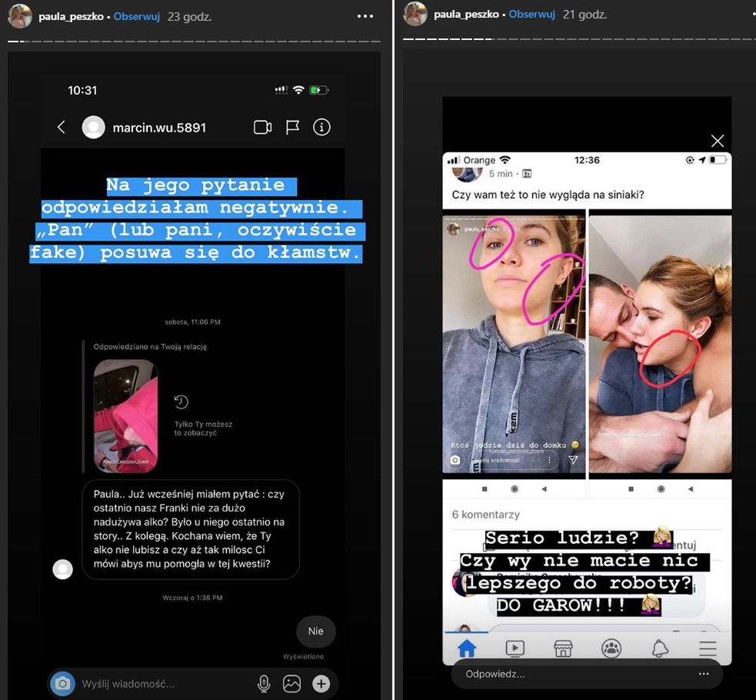Open the Facebook Watch video tab
Image resolution: width=756 pixels, height=700 pixels.
tap(515, 648)
